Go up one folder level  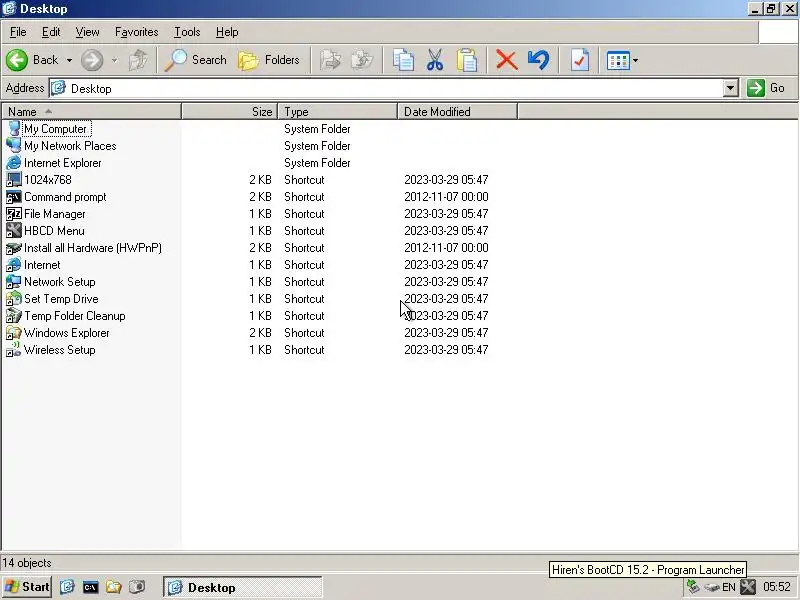[138, 60]
